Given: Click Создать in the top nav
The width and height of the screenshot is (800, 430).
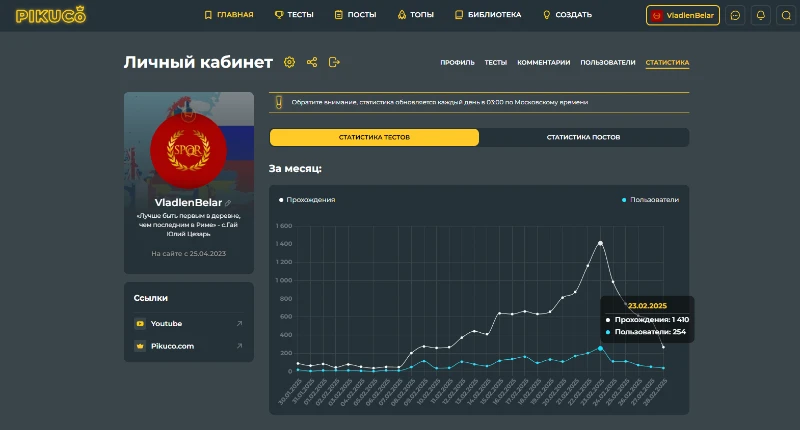Looking at the screenshot, I should pyautogui.click(x=567, y=15).
